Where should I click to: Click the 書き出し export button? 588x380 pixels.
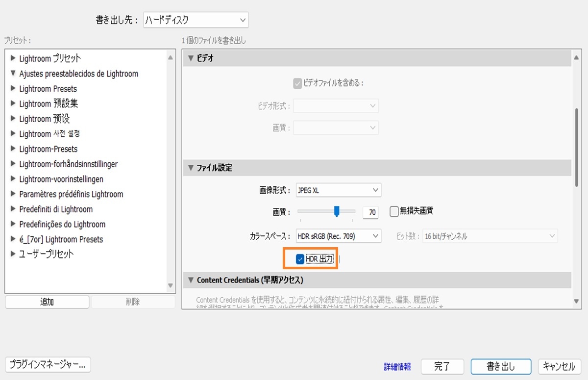[501, 366]
